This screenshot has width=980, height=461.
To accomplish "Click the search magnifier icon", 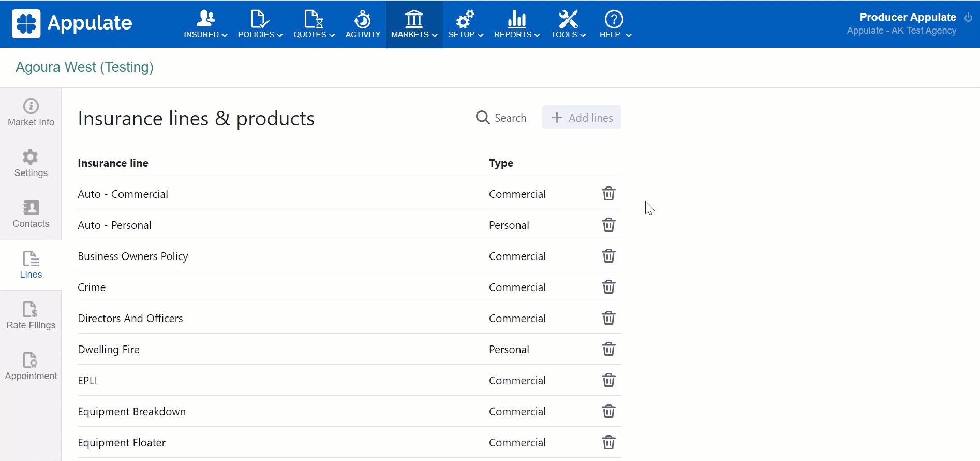I will click(x=483, y=118).
